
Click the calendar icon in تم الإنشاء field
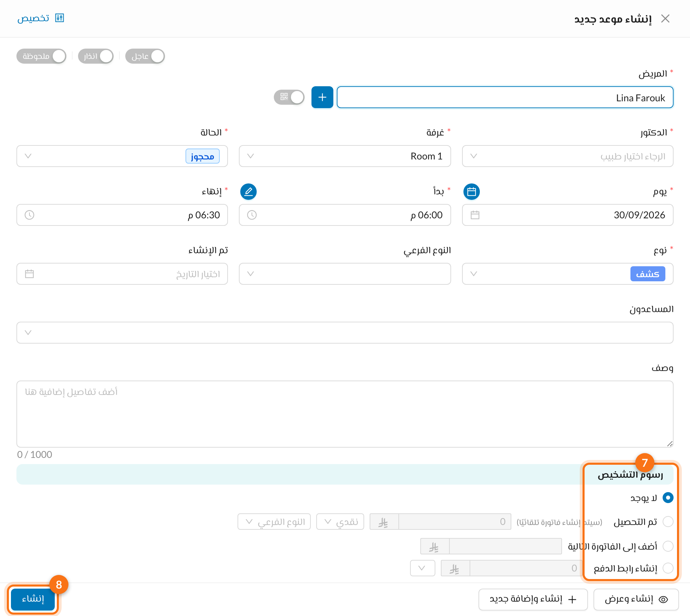(x=29, y=274)
